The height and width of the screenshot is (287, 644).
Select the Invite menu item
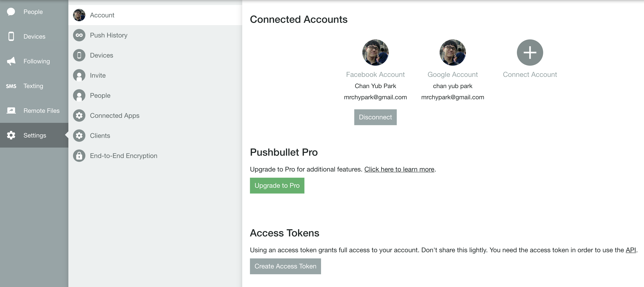coord(155,75)
